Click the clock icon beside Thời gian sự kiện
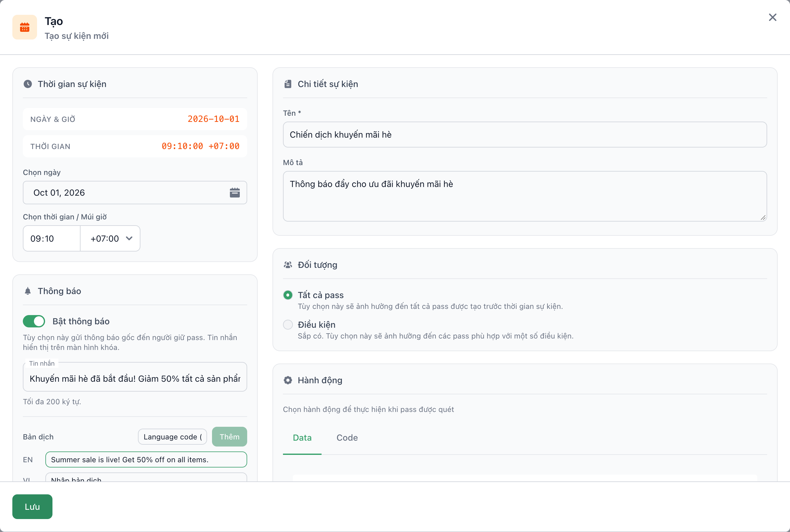790x532 pixels. [x=28, y=84]
